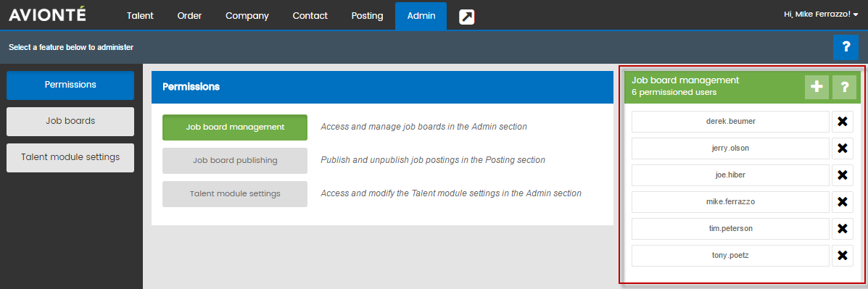Open the Posting tab
The width and height of the screenshot is (868, 289).
(367, 16)
